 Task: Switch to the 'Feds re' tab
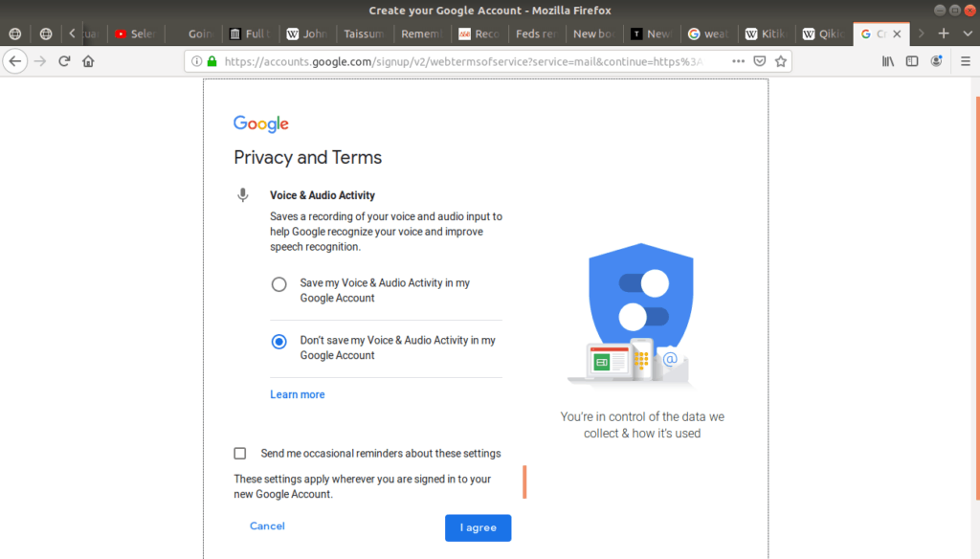click(536, 34)
